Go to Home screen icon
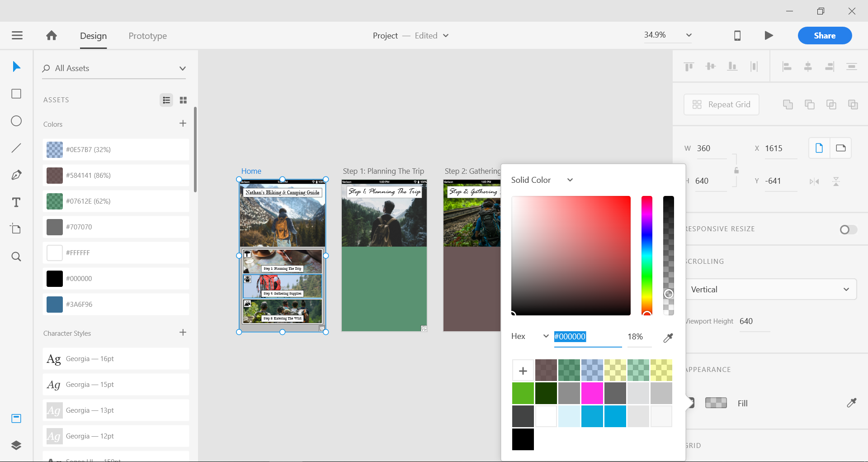Screen dimensions: 868x462 pyautogui.click(x=52, y=35)
